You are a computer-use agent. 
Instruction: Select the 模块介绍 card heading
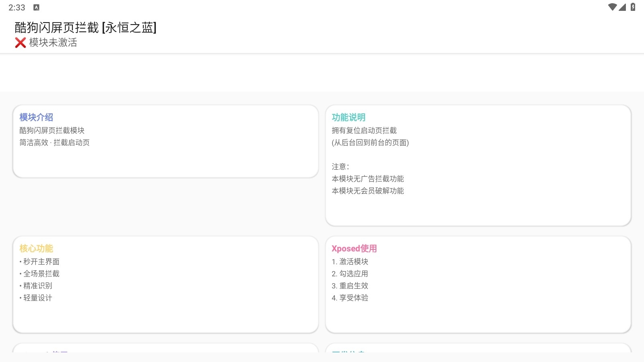coord(36,117)
